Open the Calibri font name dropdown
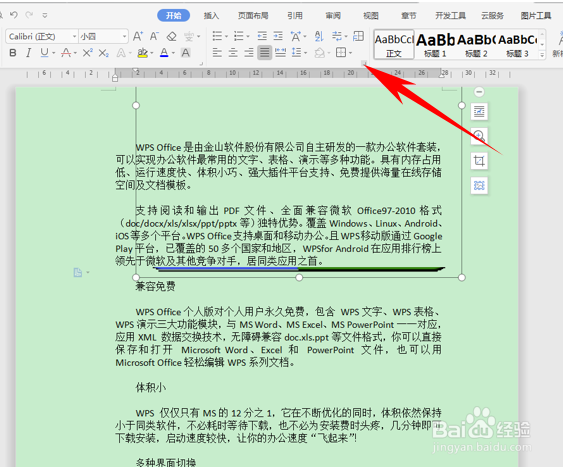The width and height of the screenshot is (563, 467). click(x=74, y=36)
